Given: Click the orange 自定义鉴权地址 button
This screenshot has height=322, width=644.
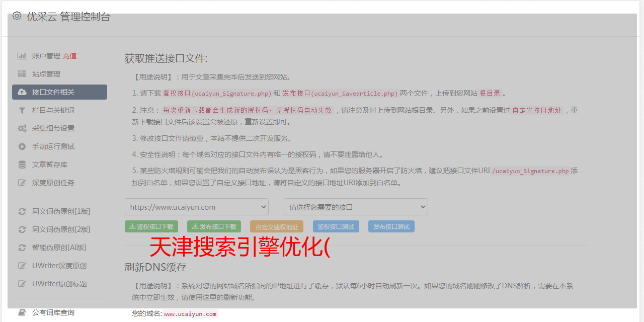Looking at the screenshot, I should (x=277, y=226).
